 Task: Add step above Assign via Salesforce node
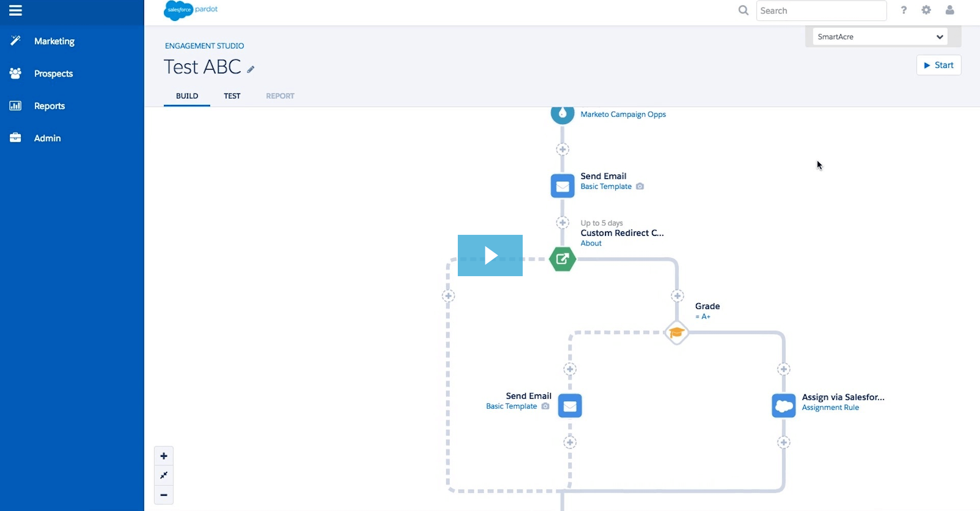783,369
